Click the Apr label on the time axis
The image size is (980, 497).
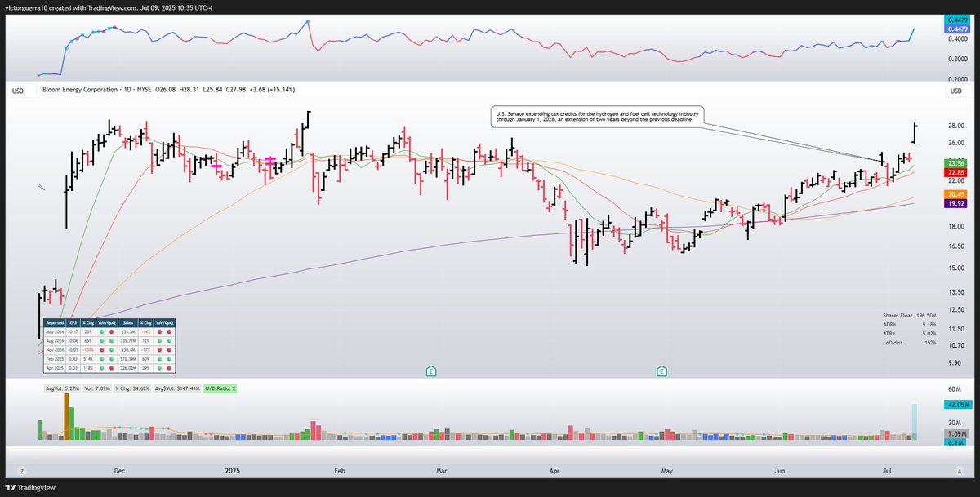[555, 471]
